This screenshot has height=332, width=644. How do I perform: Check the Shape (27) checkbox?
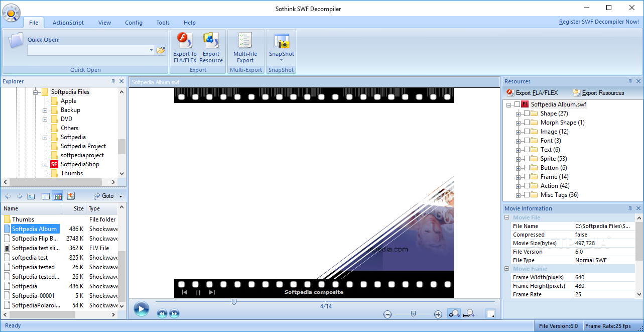click(x=527, y=114)
